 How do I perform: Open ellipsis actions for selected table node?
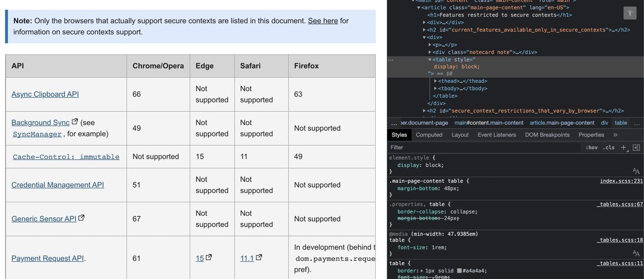391,60
